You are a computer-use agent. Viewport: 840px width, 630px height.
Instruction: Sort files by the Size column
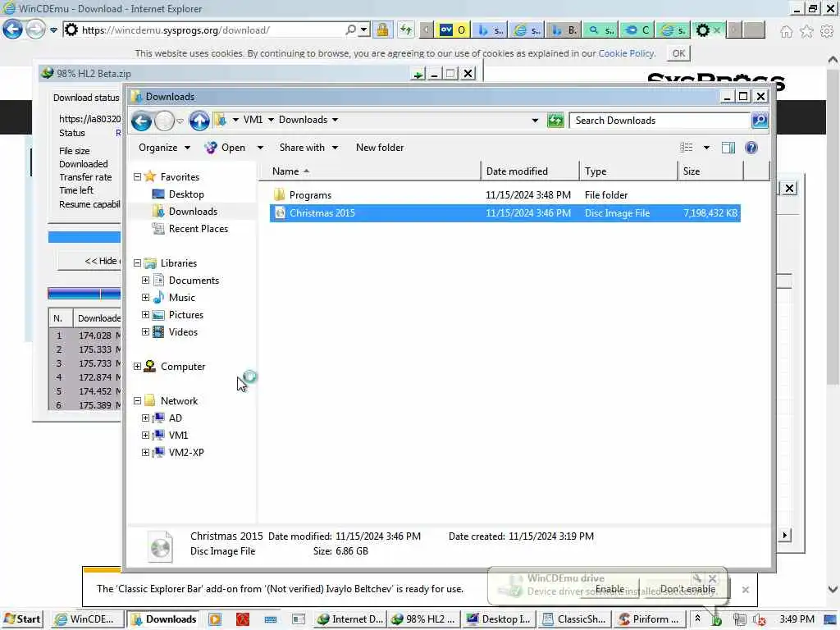point(710,171)
